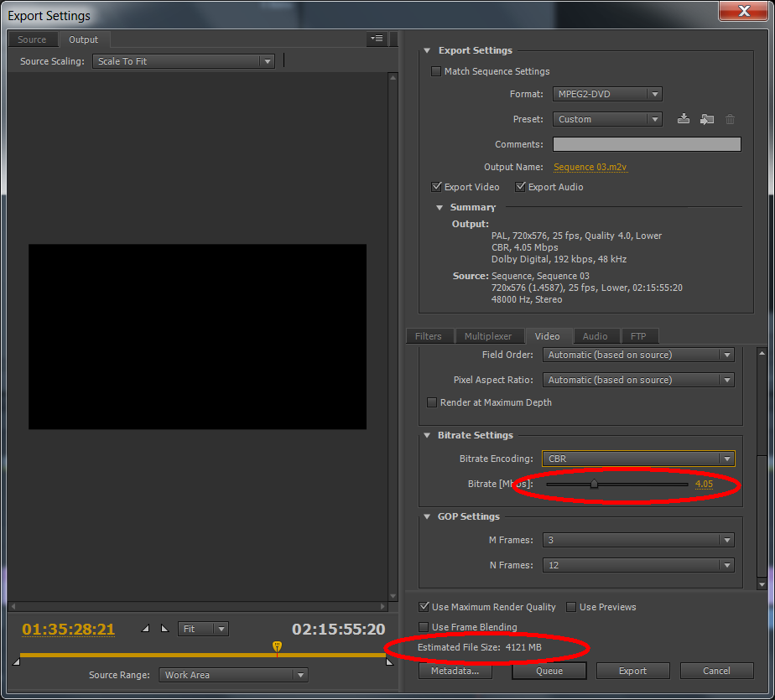Switch to the Audio tab
Viewport: 775px width, 700px height.
point(595,336)
